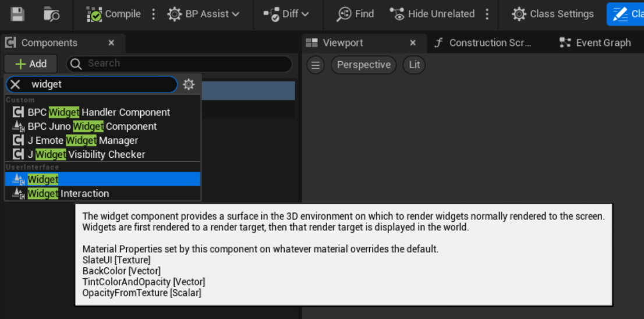Image resolution: width=644 pixels, height=319 pixels.
Task: Clear the widget search text with X
Action: [x=16, y=84]
